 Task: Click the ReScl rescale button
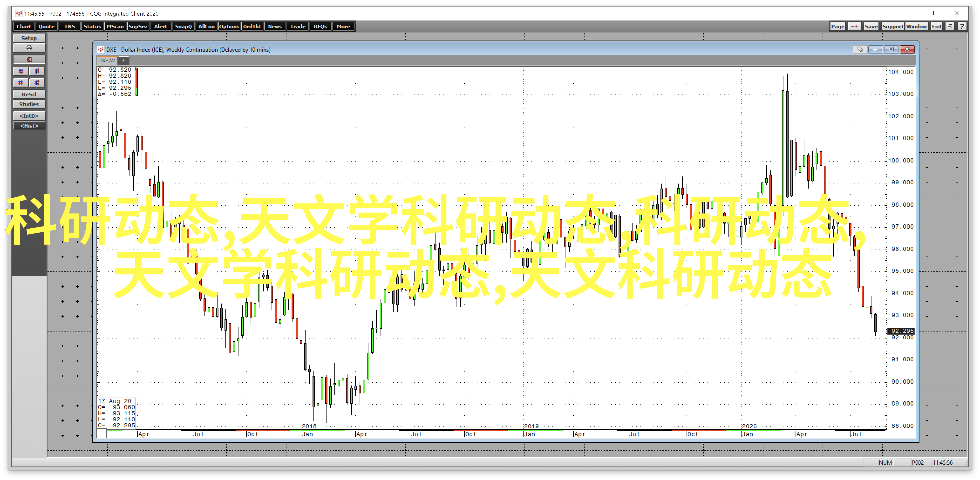tap(29, 94)
